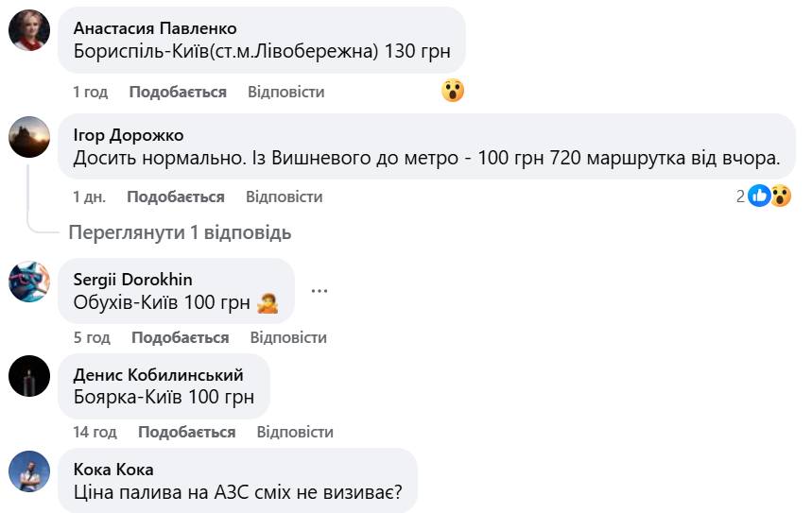Open reaction count '2' on Ігор's comment
The image size is (812, 513).
[x=741, y=197]
